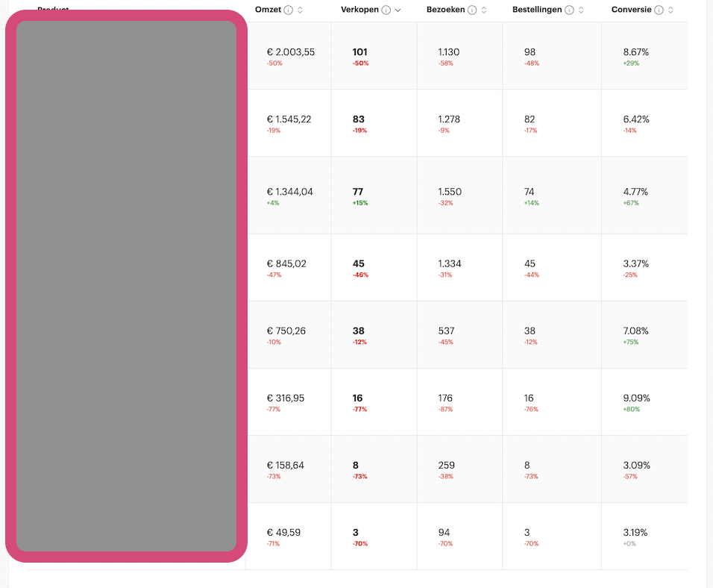
Task: Click the 101 verkopen cell
Action: click(x=359, y=52)
